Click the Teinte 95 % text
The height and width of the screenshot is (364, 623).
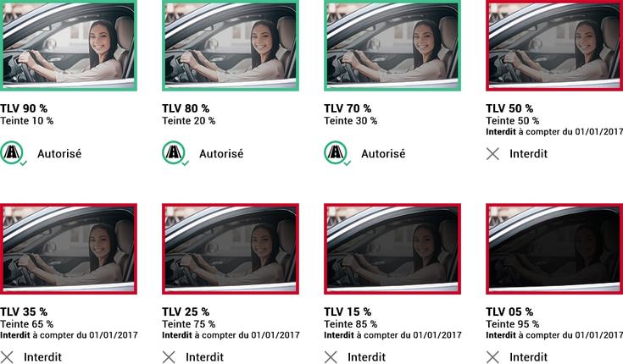(x=513, y=324)
